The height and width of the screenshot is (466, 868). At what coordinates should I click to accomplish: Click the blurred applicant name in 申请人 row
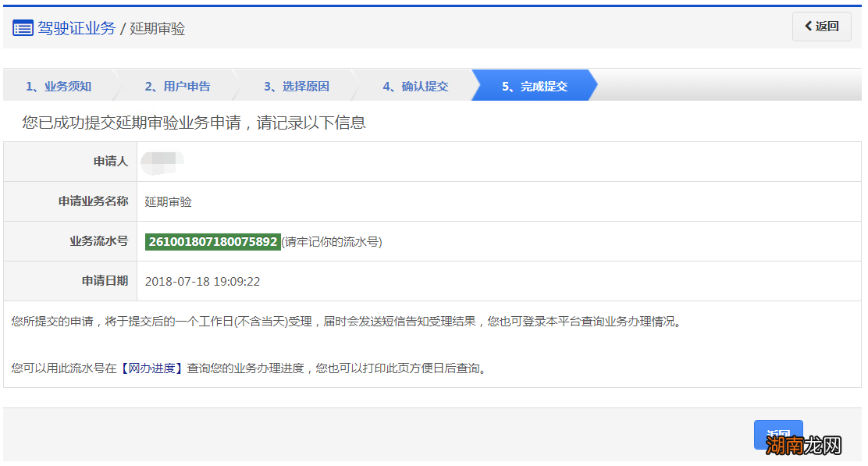coord(164,162)
